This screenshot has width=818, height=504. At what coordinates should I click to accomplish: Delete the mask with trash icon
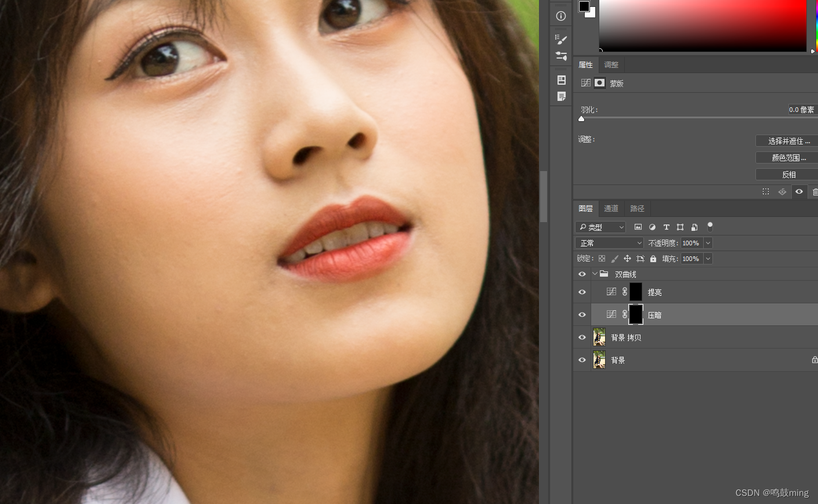tap(815, 191)
